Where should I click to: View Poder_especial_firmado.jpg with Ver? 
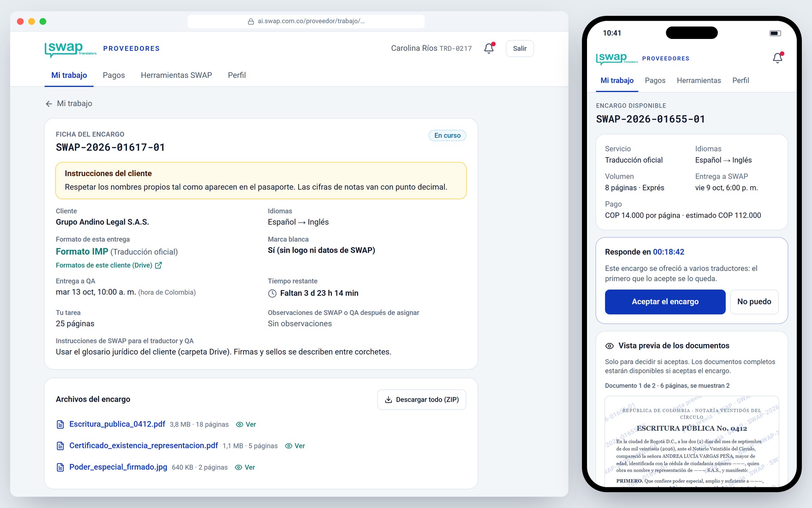pyautogui.click(x=245, y=467)
